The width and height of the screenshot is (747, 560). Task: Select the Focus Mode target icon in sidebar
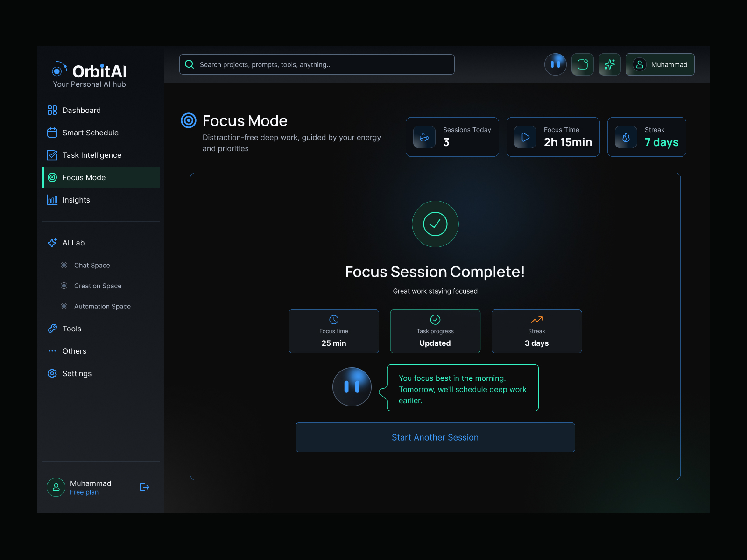tap(52, 177)
